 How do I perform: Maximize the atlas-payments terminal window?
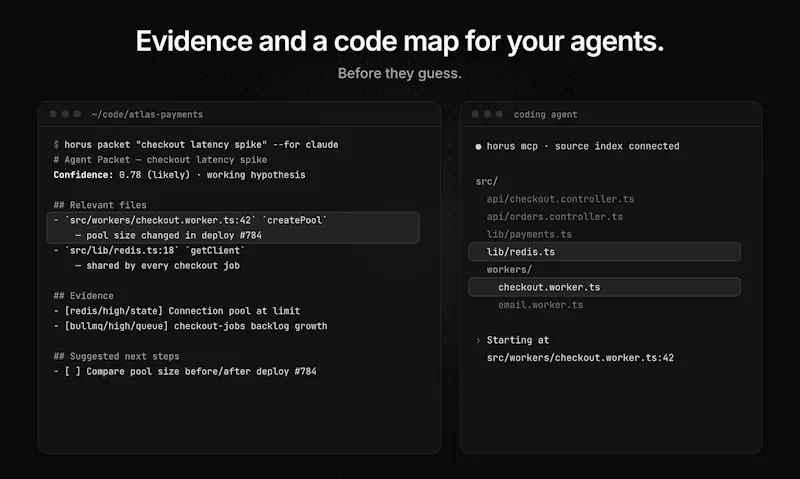point(77,114)
